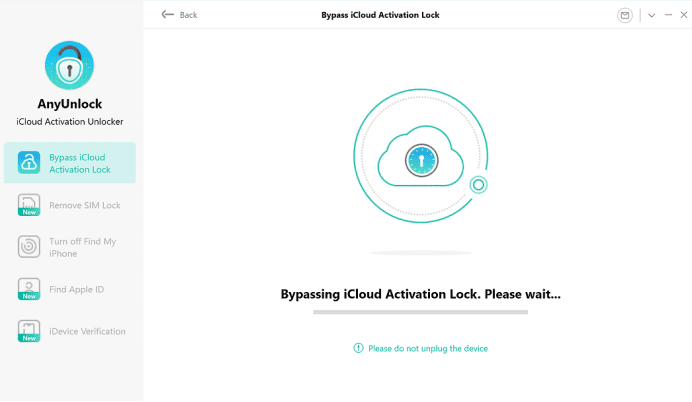
Task: Click 'Bypassing iCloud Activation Lock. Please wait...' text
Action: 421,294
